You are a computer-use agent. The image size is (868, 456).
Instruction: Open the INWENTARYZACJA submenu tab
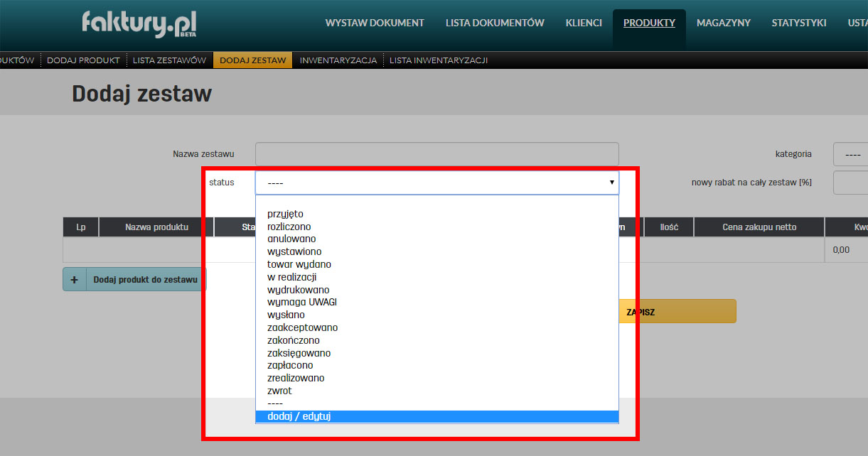[338, 60]
